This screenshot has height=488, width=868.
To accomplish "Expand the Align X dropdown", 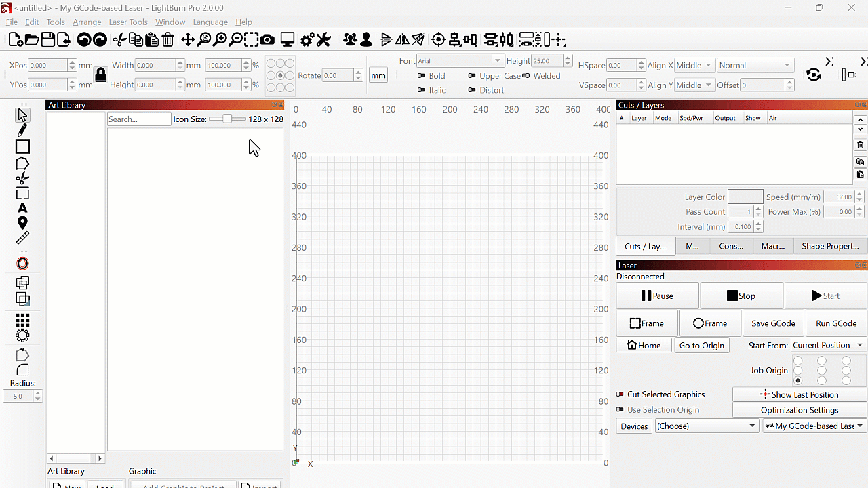I will [694, 66].
